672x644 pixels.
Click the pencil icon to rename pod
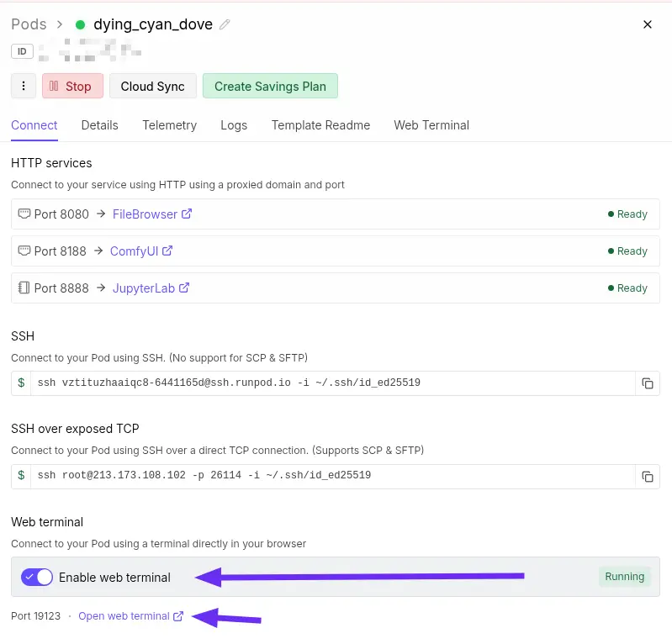pyautogui.click(x=225, y=25)
